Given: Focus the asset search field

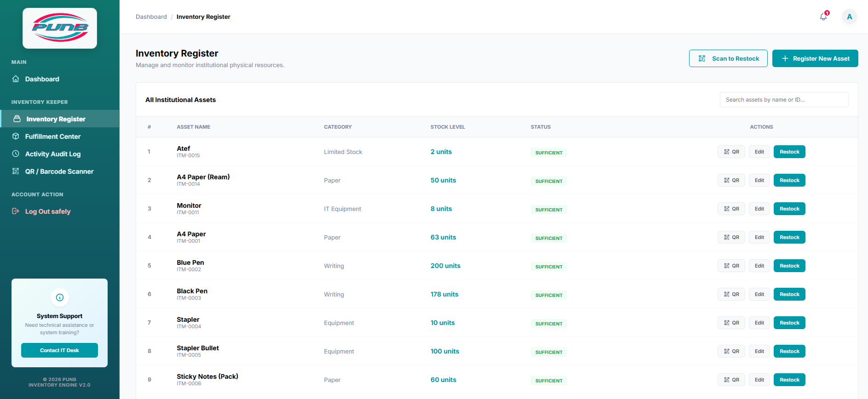Looking at the screenshot, I should [x=784, y=100].
